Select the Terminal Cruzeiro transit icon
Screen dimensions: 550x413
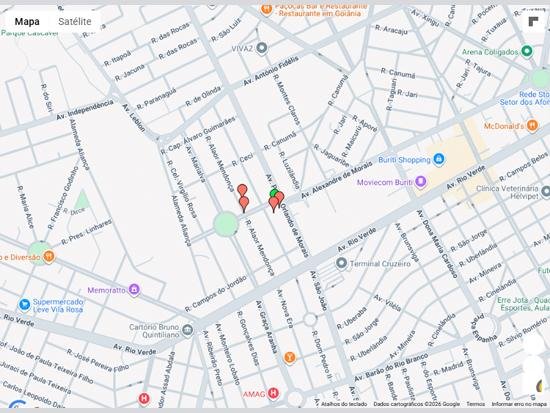[341, 263]
